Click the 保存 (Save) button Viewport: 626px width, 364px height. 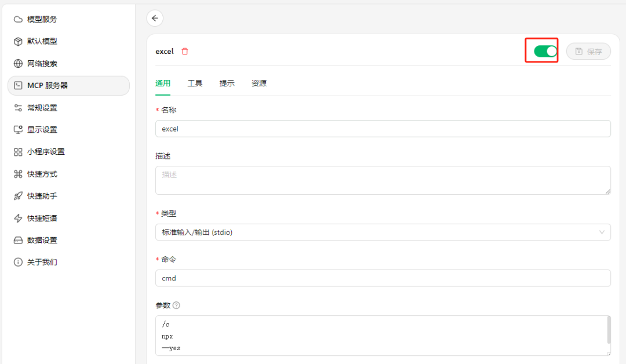(588, 51)
